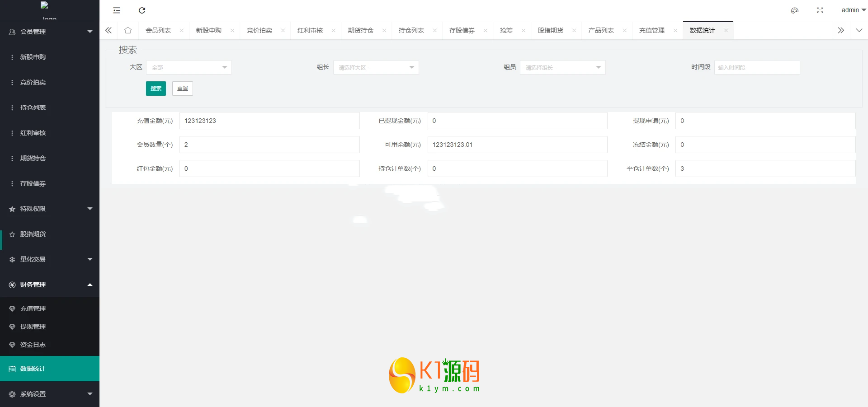Open 红利审核 in the sidebar
The height and width of the screenshot is (407, 868).
coord(50,133)
